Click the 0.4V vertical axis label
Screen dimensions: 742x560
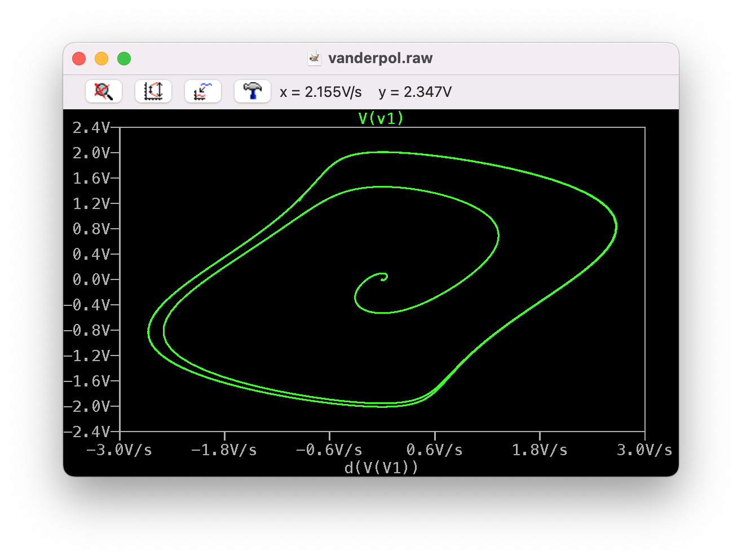pyautogui.click(x=91, y=254)
